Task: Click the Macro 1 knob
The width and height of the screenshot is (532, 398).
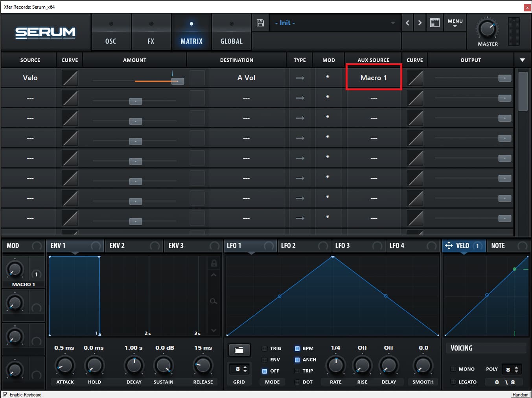Action: tap(15, 270)
